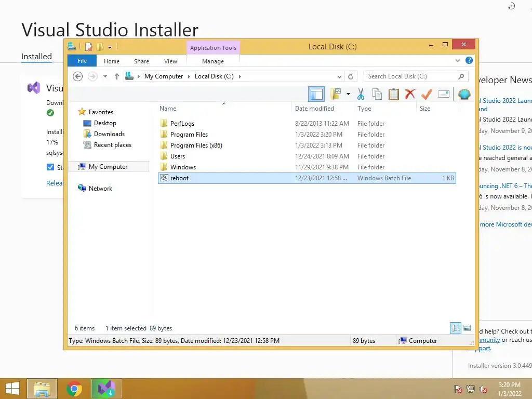
Task: Switch to details view button
Action: (x=456, y=328)
